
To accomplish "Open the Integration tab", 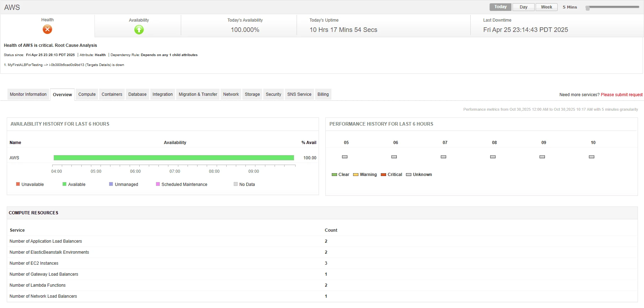I will coord(163,94).
